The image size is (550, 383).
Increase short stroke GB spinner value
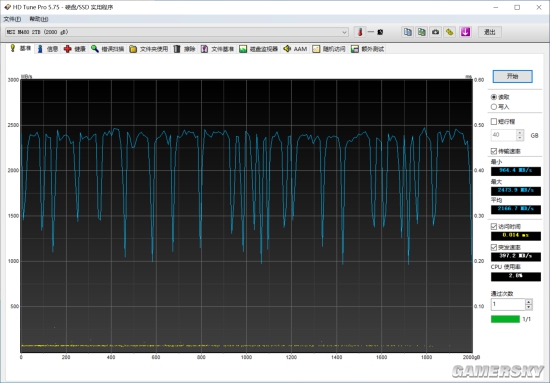(x=520, y=132)
